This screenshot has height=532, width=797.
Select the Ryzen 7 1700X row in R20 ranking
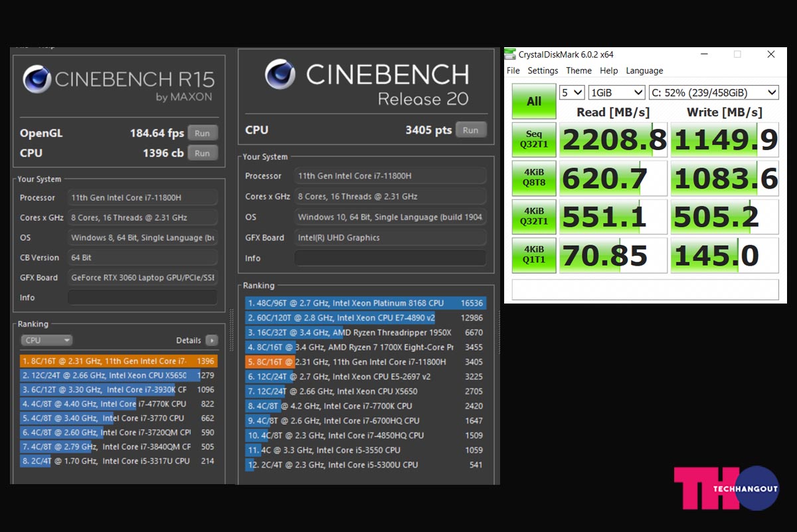pos(365,347)
